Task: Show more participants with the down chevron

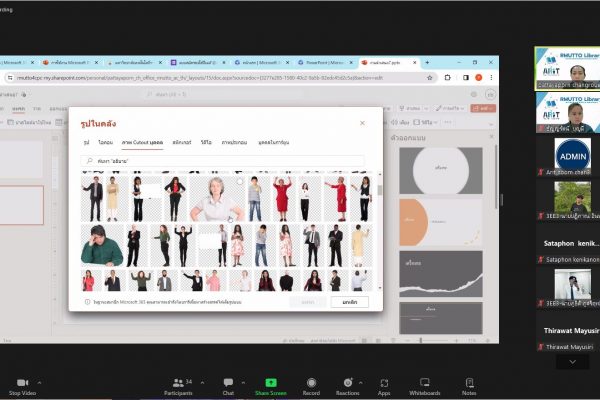Action: coord(572,362)
